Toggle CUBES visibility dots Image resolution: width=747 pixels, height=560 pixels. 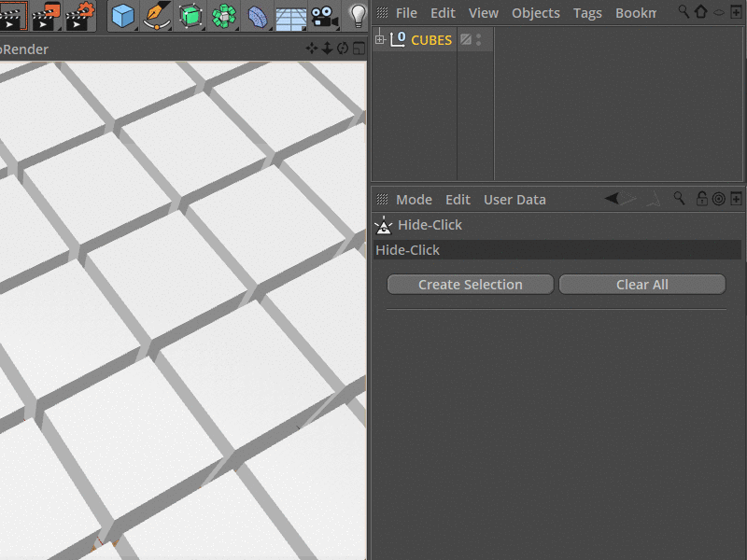coord(479,39)
